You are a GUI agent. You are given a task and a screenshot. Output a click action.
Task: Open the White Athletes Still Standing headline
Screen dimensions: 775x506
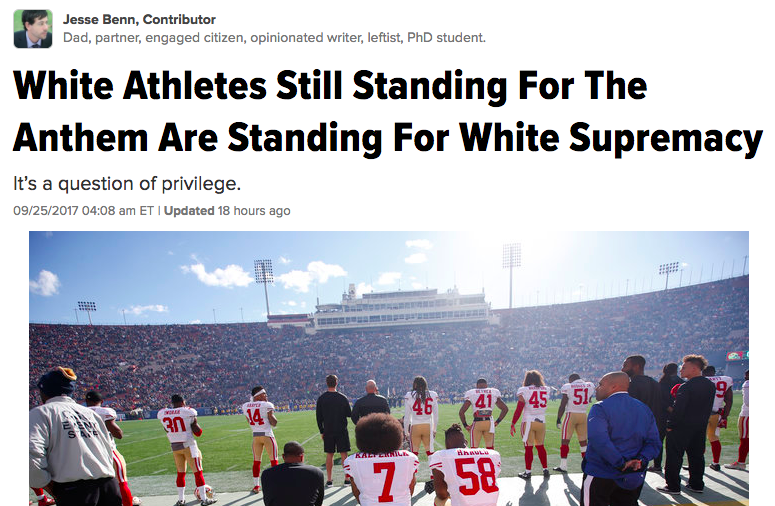pyautogui.click(x=388, y=112)
